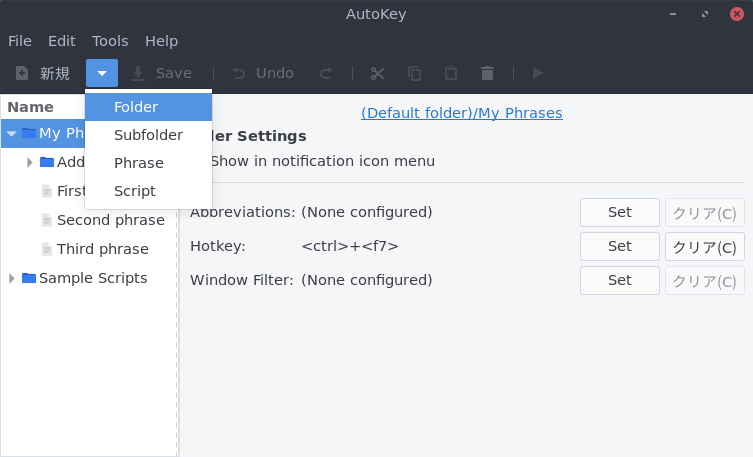The height and width of the screenshot is (457, 753).
Task: Choose Folder from the New dropdown
Action: coord(148,107)
